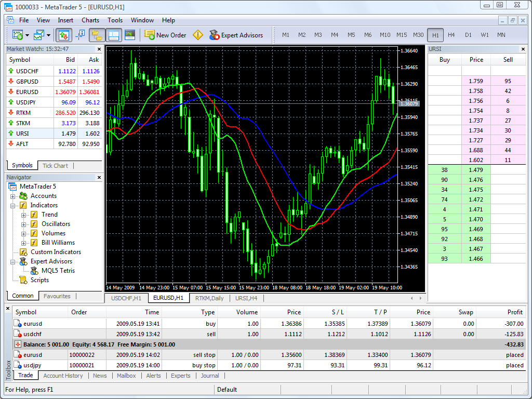The height and width of the screenshot is (399, 532).
Task: Switch chart timeframe to D1
Action: coord(468,35)
